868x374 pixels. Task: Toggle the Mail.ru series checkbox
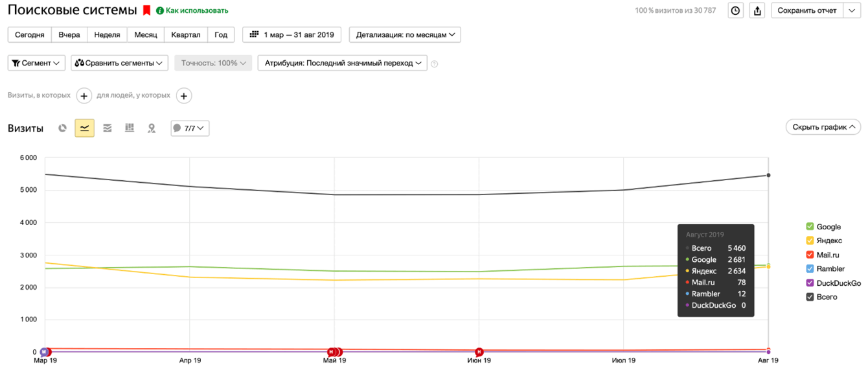point(810,255)
